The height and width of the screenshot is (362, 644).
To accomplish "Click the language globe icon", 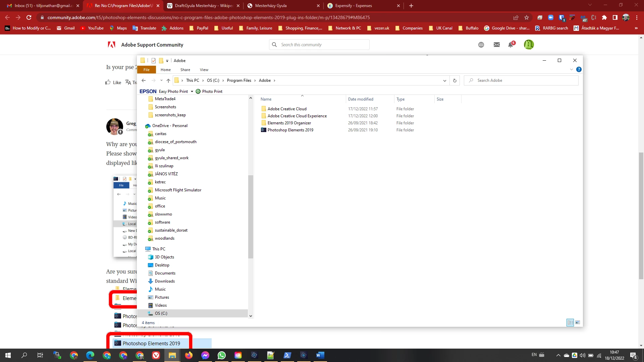I will click(481, 45).
